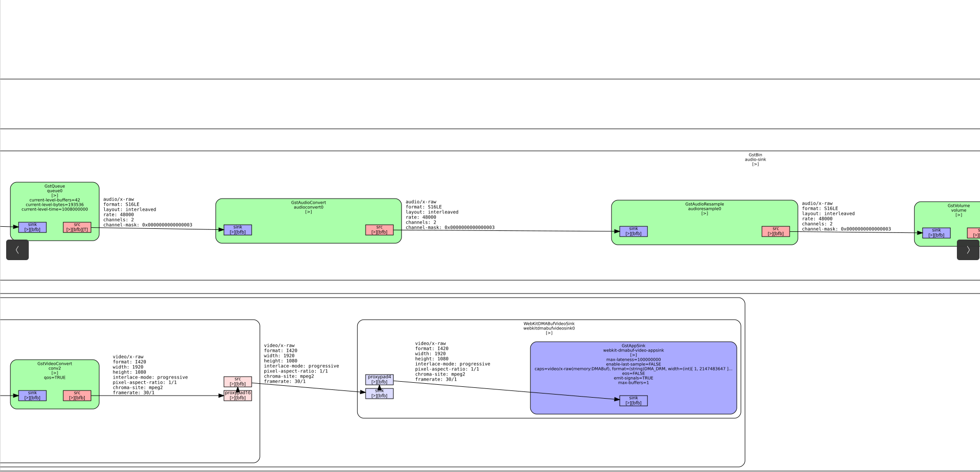Select the queue0 sink pad

[x=32, y=227]
